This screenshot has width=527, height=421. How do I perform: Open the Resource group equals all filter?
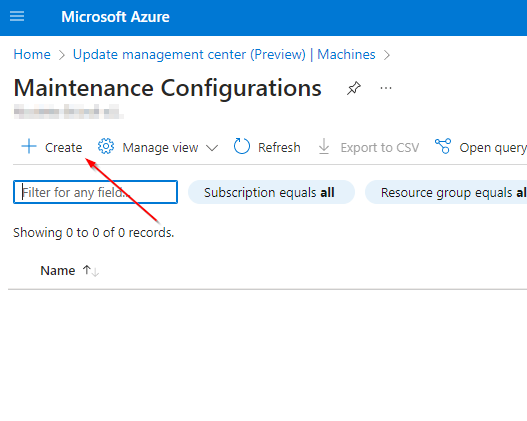446,192
